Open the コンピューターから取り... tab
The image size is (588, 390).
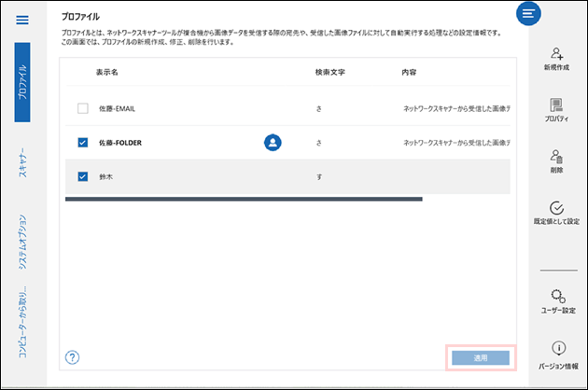(x=22, y=324)
